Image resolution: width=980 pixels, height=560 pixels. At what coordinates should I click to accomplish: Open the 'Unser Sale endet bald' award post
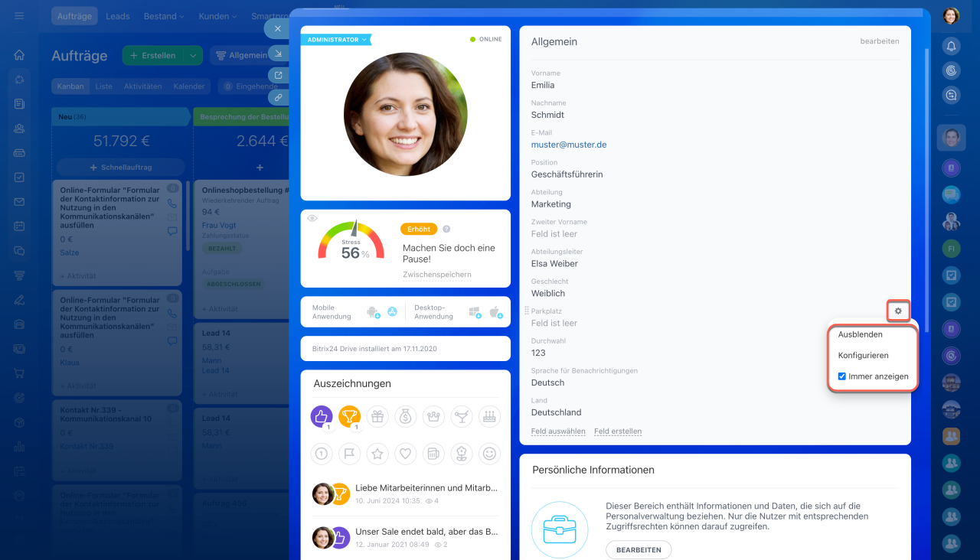click(427, 532)
